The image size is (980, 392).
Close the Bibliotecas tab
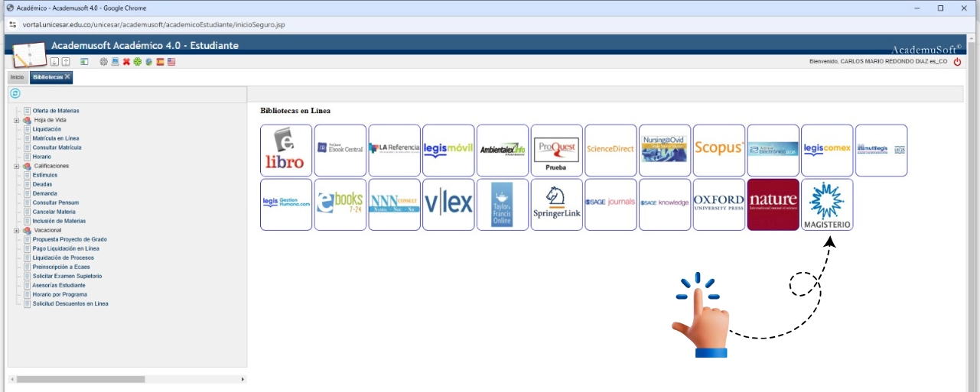pyautogui.click(x=67, y=76)
